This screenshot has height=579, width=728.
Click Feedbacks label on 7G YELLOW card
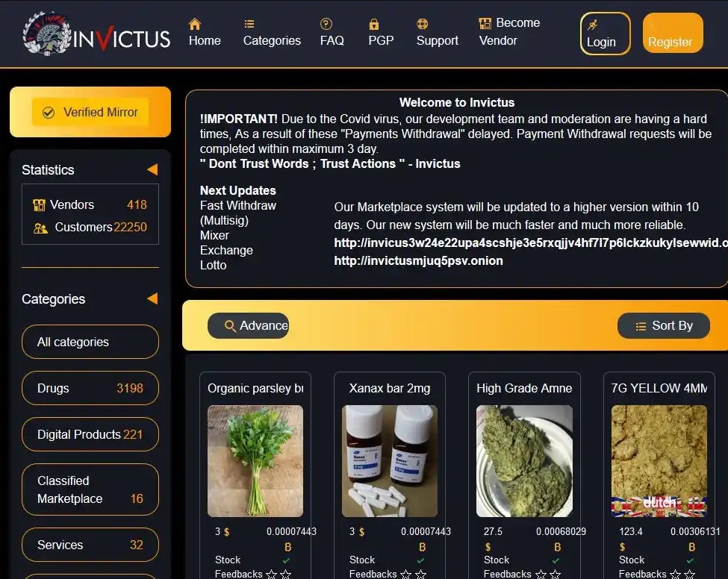pos(642,575)
